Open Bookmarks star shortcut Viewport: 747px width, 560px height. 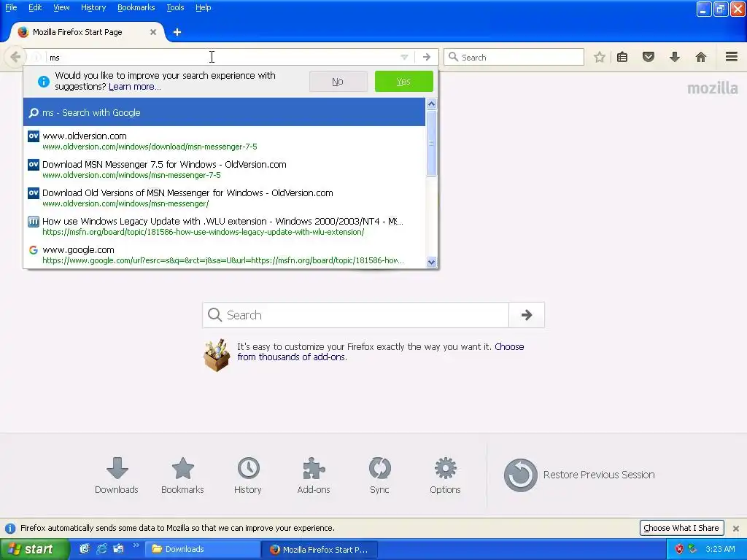click(x=182, y=475)
